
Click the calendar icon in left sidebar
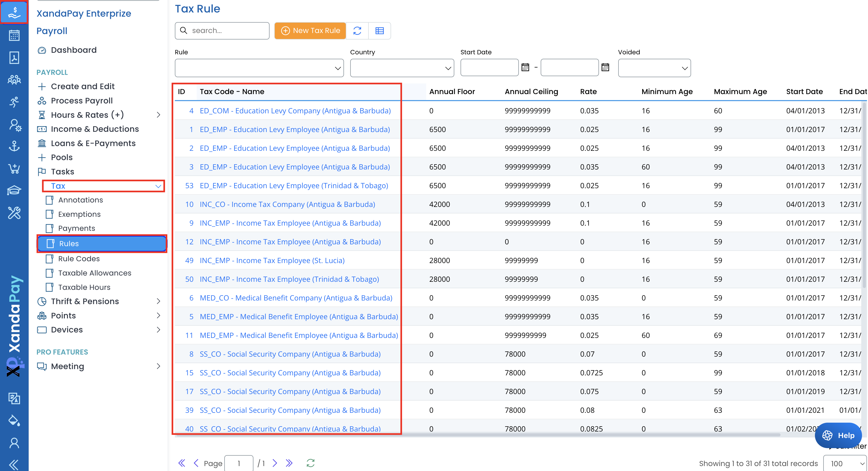(x=14, y=35)
